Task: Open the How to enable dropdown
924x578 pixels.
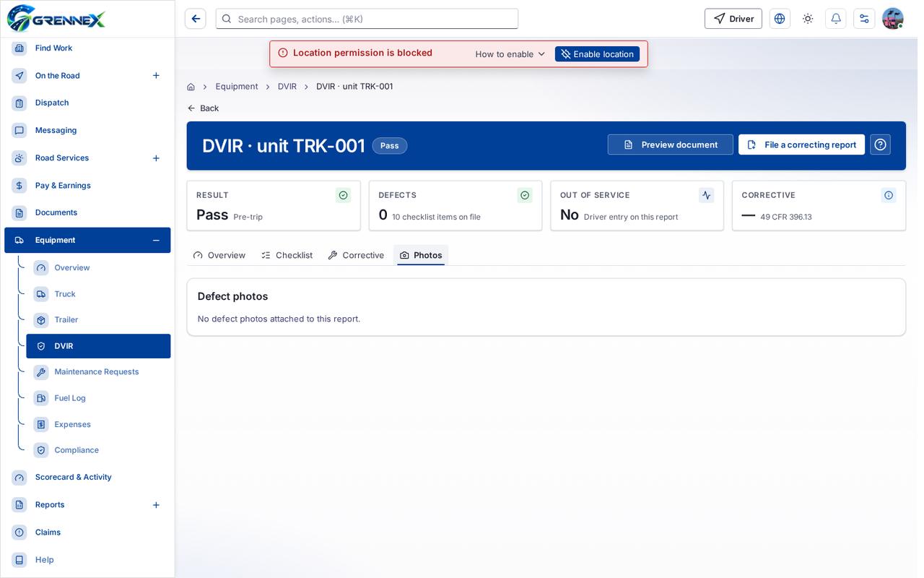Action: pyautogui.click(x=510, y=54)
